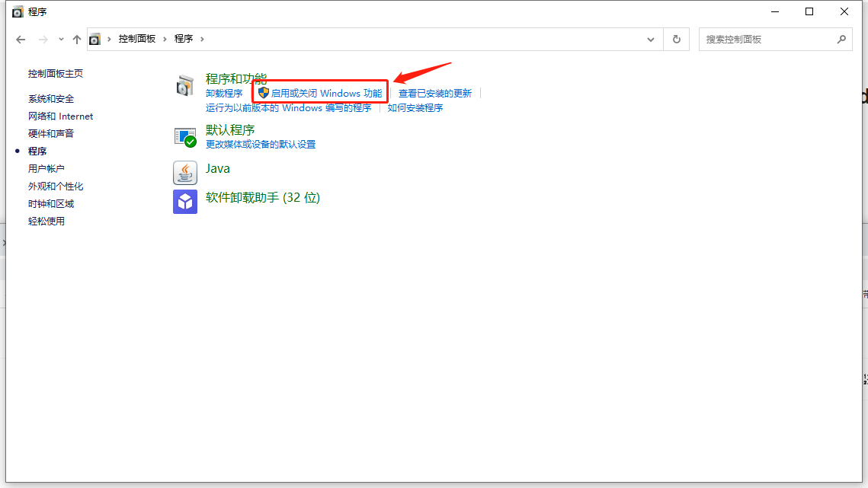Click the Default Programs icon
This screenshot has width=868, height=488.
(185, 137)
